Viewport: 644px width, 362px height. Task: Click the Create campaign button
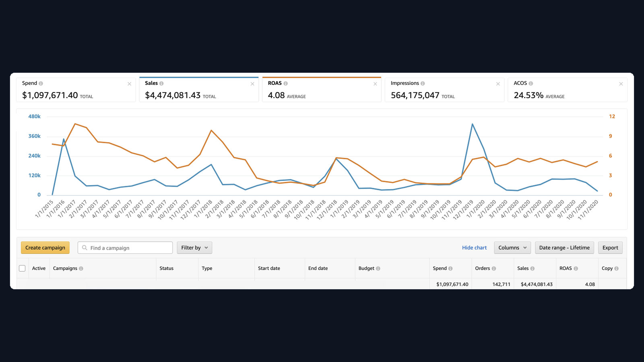(45, 248)
